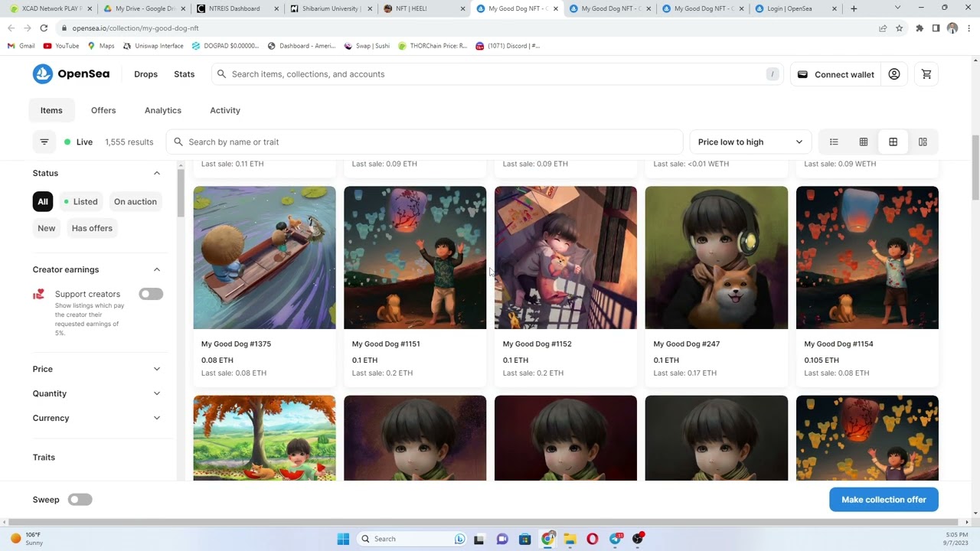Select the mosaic layout view icon

(923, 142)
